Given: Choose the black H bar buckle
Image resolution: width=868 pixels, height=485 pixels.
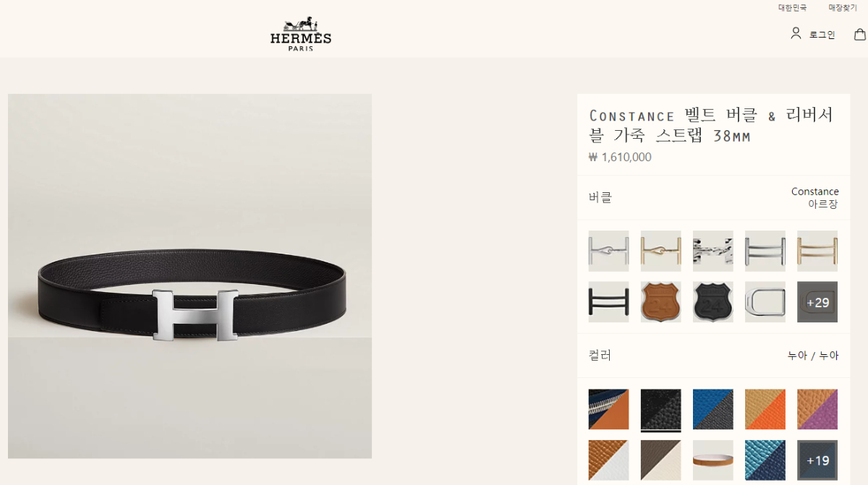Looking at the screenshot, I should [x=608, y=301].
